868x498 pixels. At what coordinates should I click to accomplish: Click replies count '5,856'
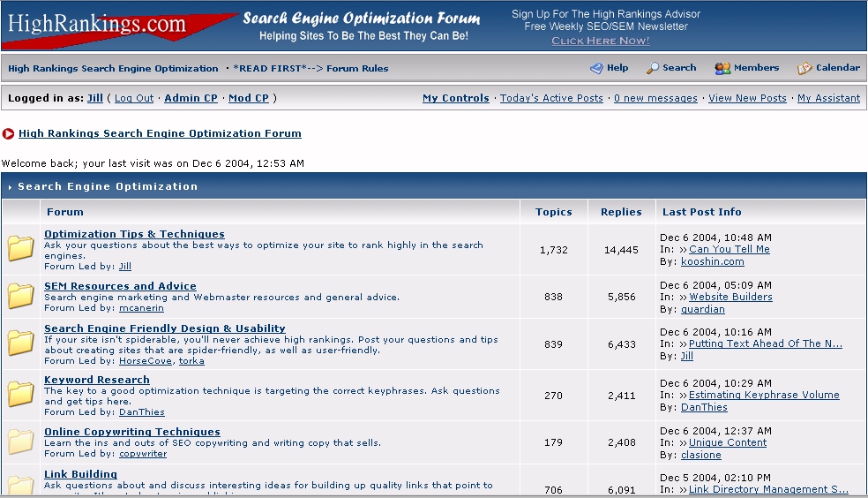click(x=622, y=297)
